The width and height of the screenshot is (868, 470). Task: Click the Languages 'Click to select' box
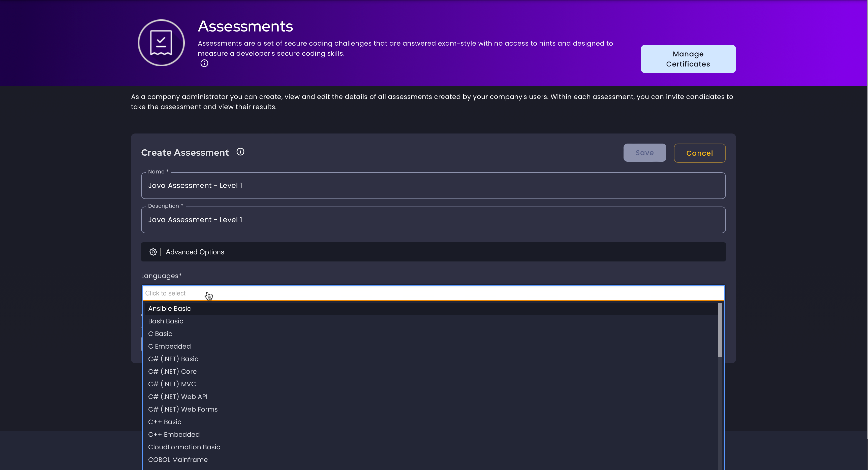coord(433,293)
